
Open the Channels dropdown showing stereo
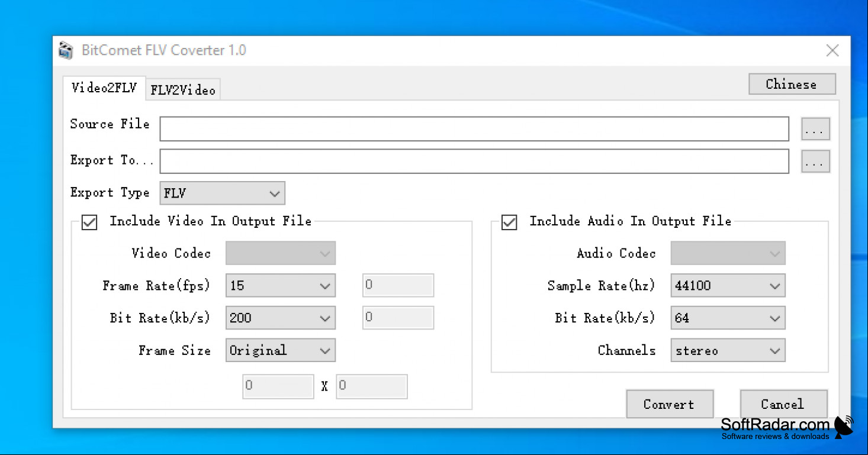coord(728,350)
